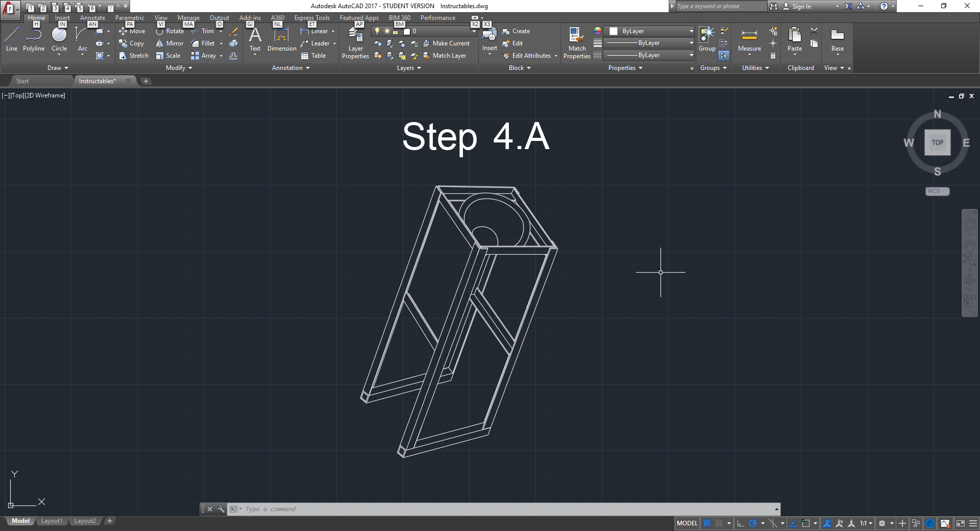Screen dimensions: 980x531
Task: Click the Group tool
Action: click(707, 39)
